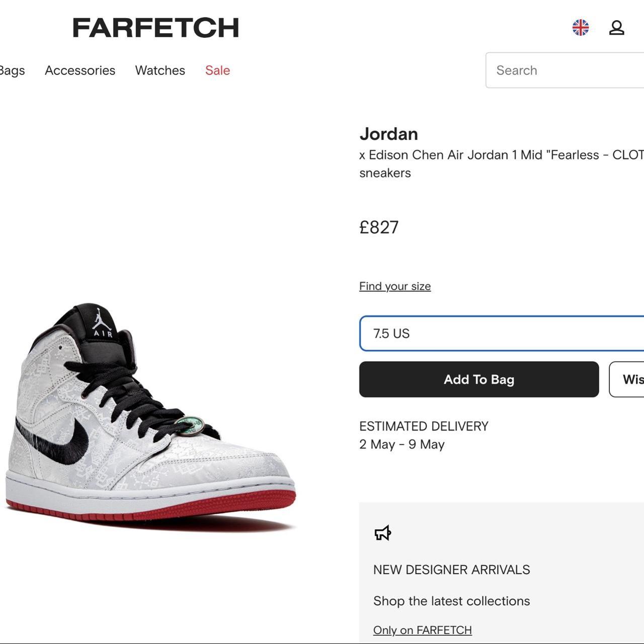The width and height of the screenshot is (644, 644).
Task: Click the NEW DESIGNER ARRIVALS heading
Action: point(451,570)
